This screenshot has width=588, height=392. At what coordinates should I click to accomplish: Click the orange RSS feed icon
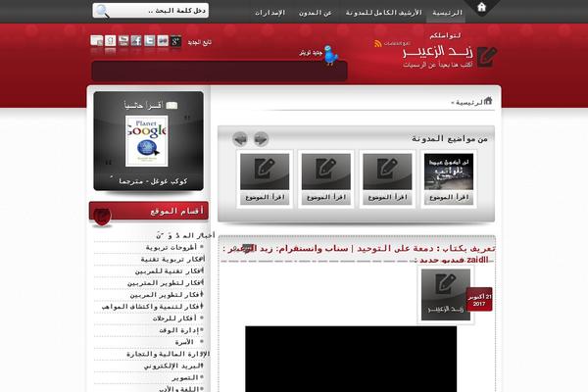click(x=378, y=43)
